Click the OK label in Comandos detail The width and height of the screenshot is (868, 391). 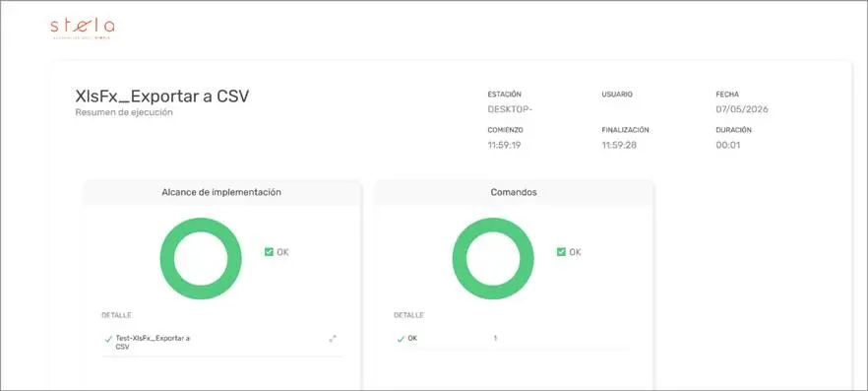[412, 338]
